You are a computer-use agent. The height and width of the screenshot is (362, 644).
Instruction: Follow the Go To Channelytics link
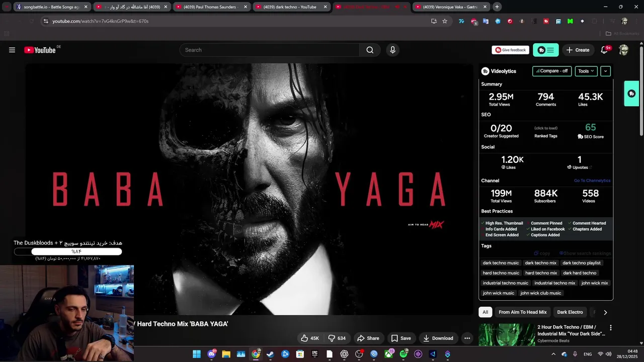click(592, 180)
